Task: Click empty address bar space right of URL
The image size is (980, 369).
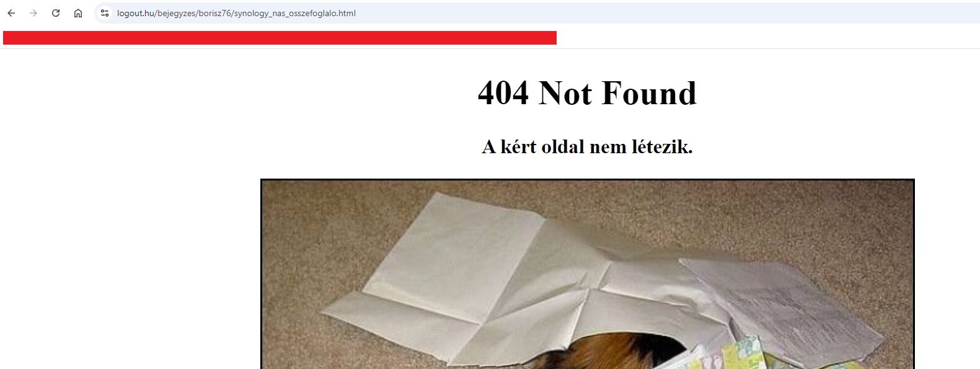Action: tap(663, 13)
